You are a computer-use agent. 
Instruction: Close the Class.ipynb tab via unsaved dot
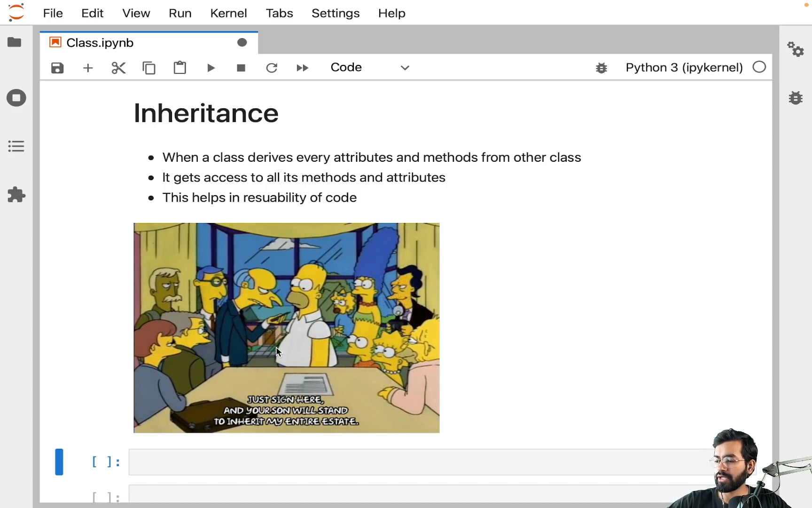(242, 43)
